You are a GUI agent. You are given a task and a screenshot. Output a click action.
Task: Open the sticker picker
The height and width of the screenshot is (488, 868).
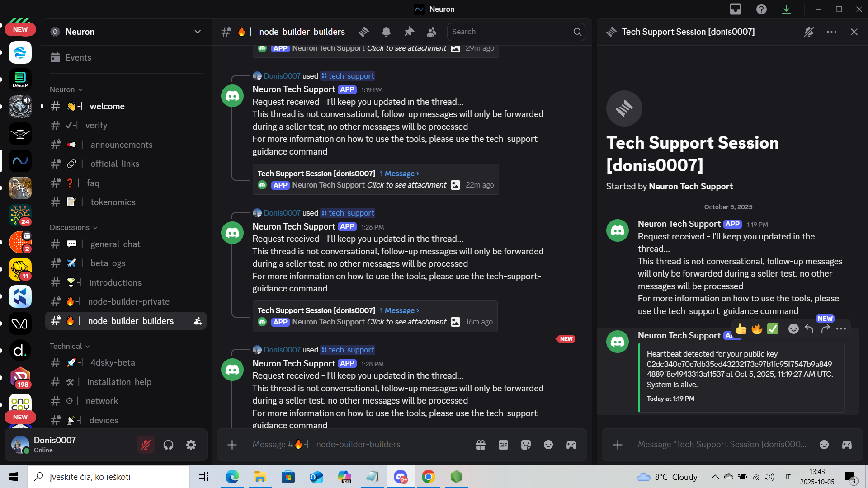point(526,445)
